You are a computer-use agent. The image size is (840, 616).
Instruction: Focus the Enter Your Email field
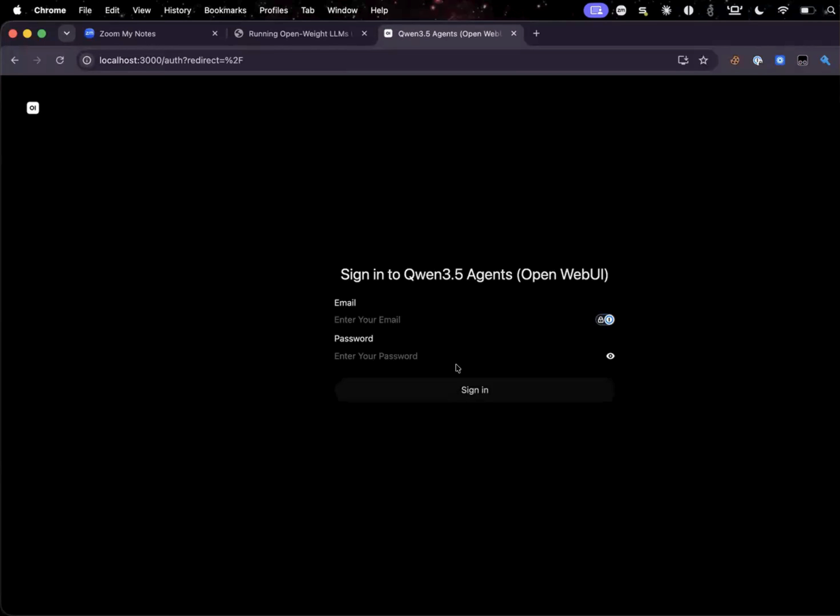coord(462,320)
